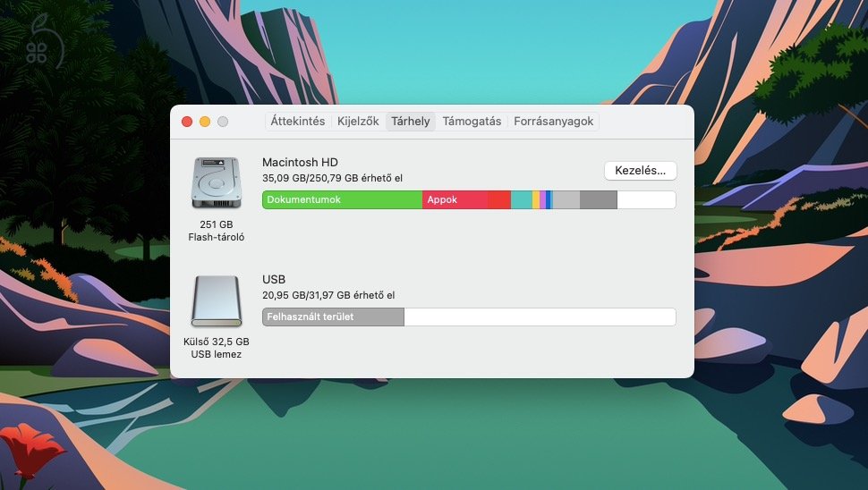Click the teal segment in Macintosh HD bar

[522, 199]
